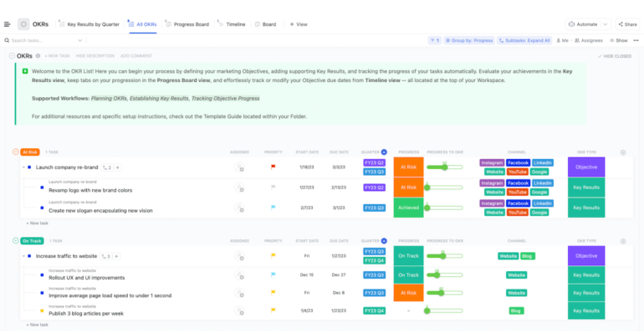
Task: Open the sidebar hamburger menu
Action: [7, 24]
